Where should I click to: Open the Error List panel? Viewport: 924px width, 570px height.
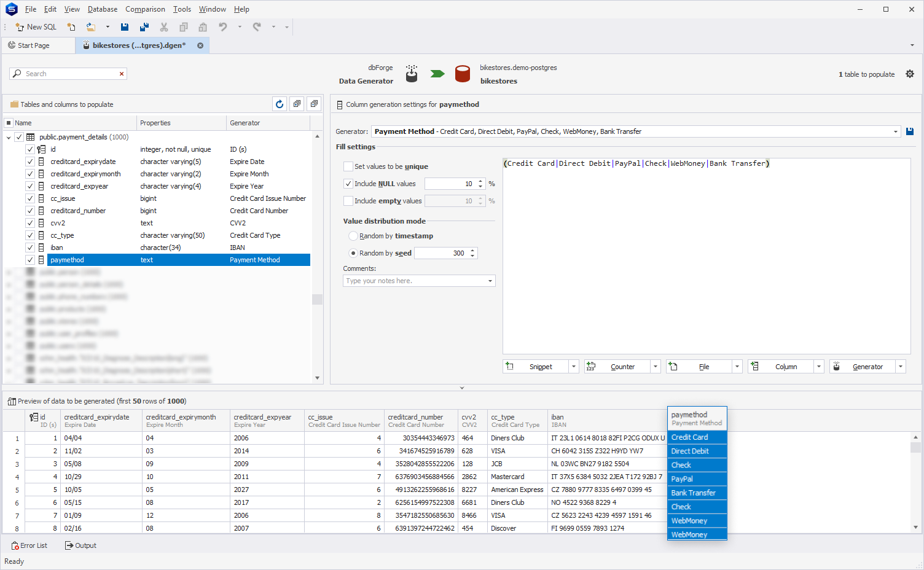tap(29, 545)
